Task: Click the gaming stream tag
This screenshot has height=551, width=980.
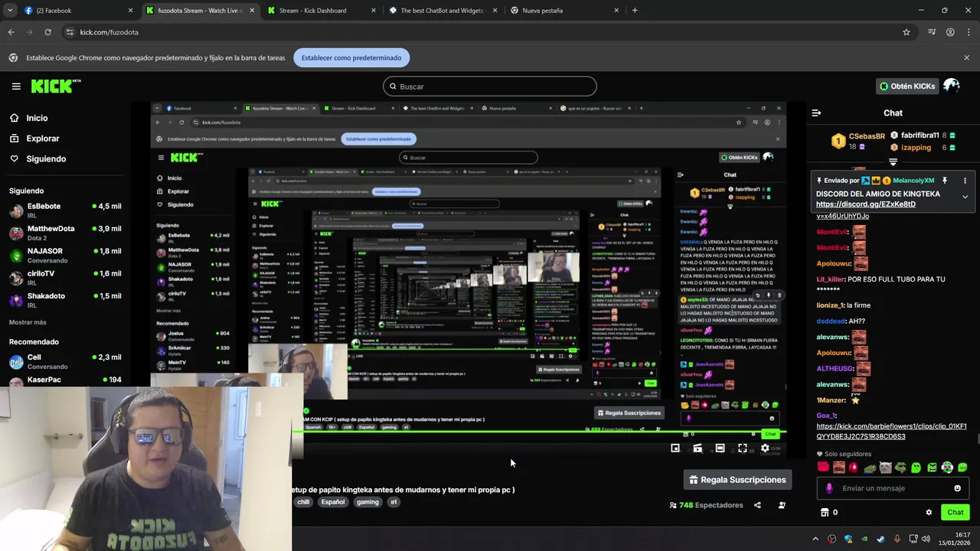Action: coord(367,502)
